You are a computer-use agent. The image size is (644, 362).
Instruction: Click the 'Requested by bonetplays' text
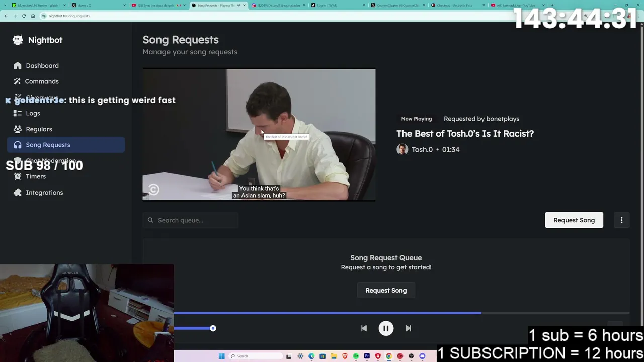click(x=481, y=119)
